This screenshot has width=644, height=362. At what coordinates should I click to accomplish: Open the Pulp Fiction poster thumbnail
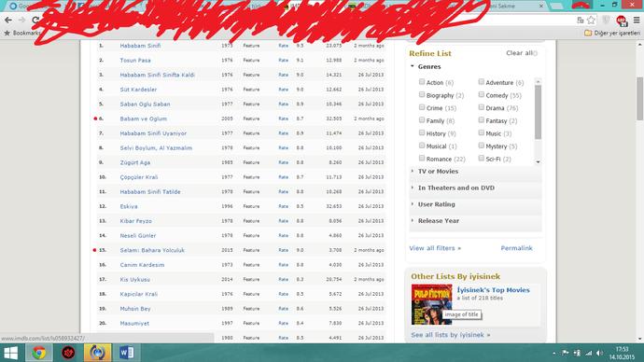(431, 304)
